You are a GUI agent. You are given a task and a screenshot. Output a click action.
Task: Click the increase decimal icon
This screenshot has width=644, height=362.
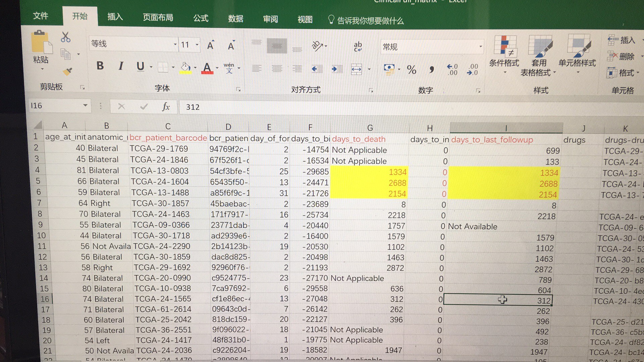pos(452,69)
